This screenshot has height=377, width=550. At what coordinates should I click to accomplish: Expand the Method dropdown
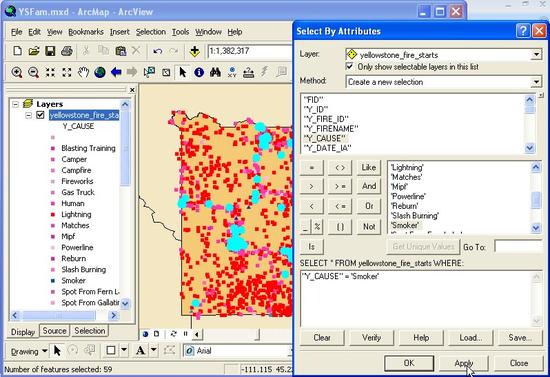(536, 82)
